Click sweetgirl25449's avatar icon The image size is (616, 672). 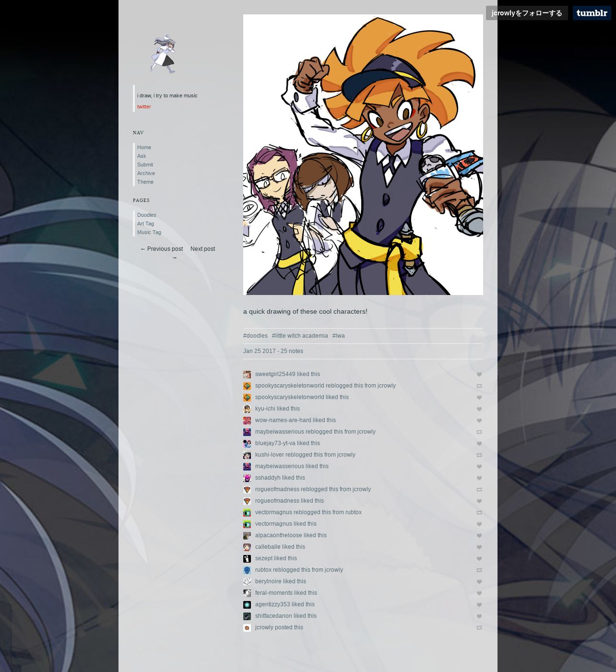pos(247,375)
